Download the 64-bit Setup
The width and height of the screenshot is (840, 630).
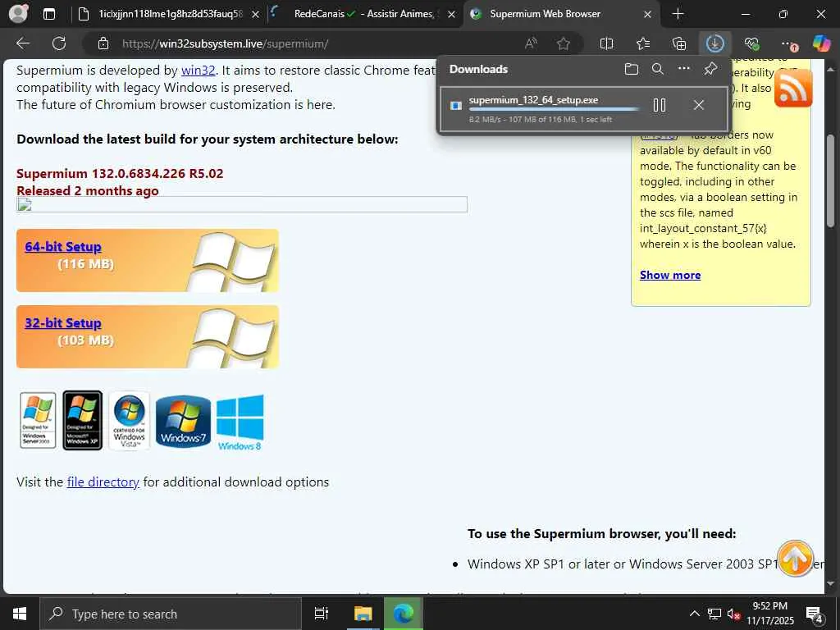(62, 246)
